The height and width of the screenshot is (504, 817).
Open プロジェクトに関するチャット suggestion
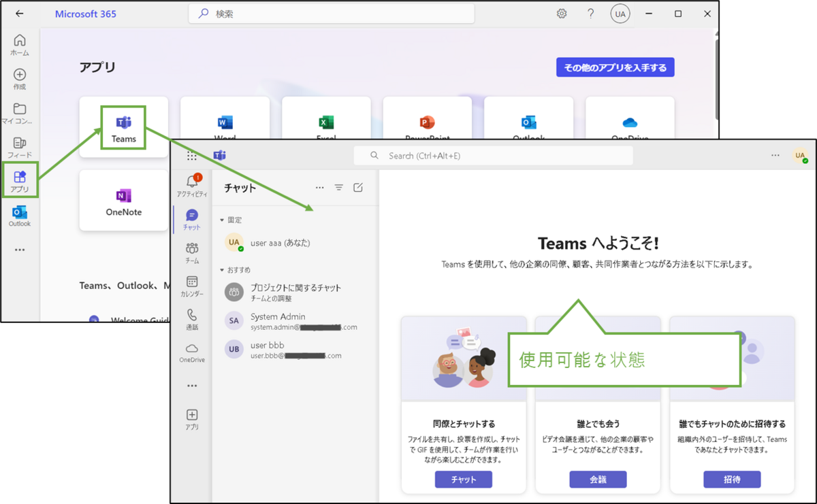coord(295,292)
